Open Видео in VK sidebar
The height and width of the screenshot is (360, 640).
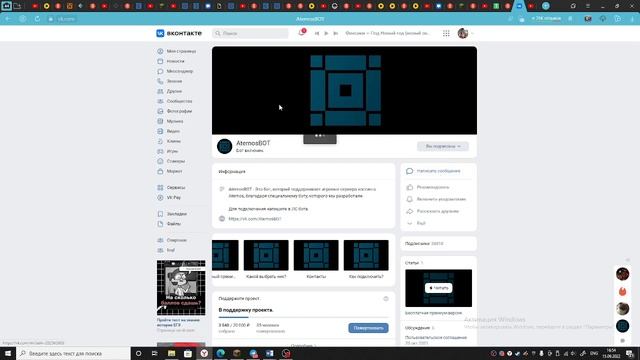169,131
